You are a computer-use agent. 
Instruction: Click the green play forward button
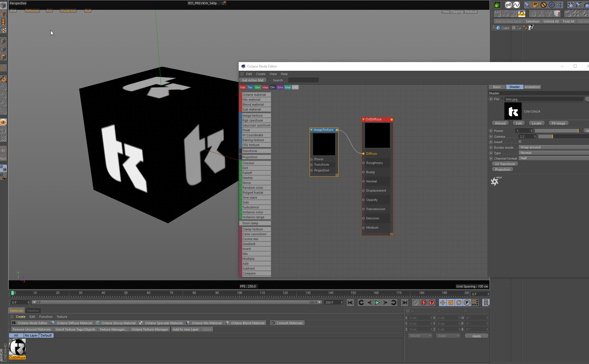point(377,303)
